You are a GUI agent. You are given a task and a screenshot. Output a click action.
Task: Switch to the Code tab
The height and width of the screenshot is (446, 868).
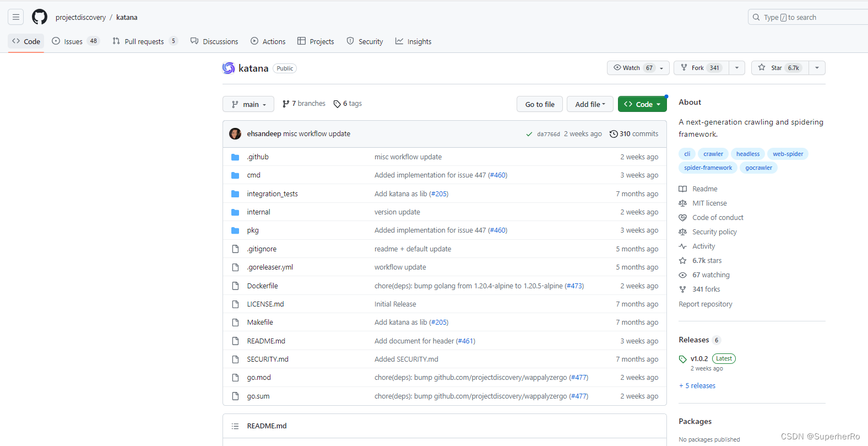pyautogui.click(x=26, y=41)
